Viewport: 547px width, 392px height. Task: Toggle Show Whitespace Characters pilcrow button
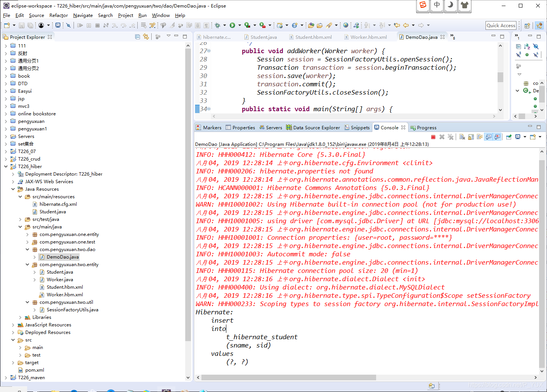pyautogui.click(x=206, y=25)
